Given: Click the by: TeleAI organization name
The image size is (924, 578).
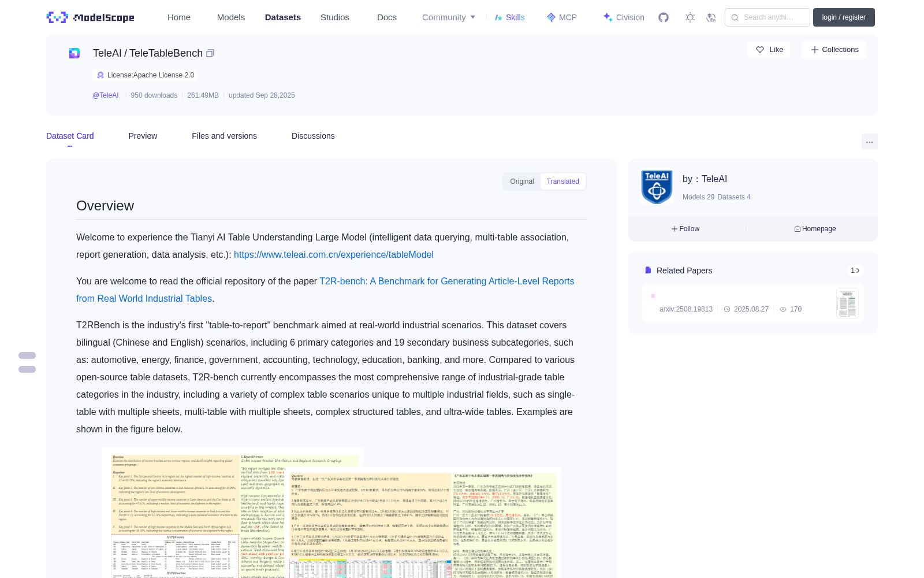Looking at the screenshot, I should [705, 179].
